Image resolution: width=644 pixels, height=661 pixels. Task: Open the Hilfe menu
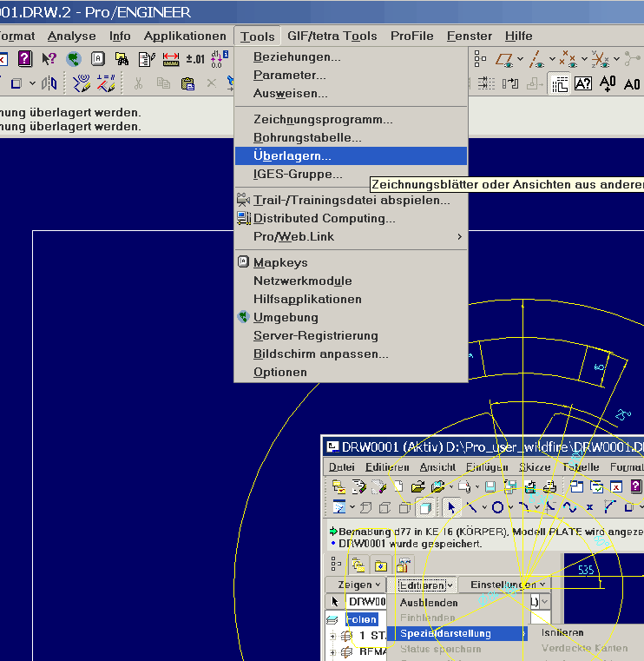518,36
